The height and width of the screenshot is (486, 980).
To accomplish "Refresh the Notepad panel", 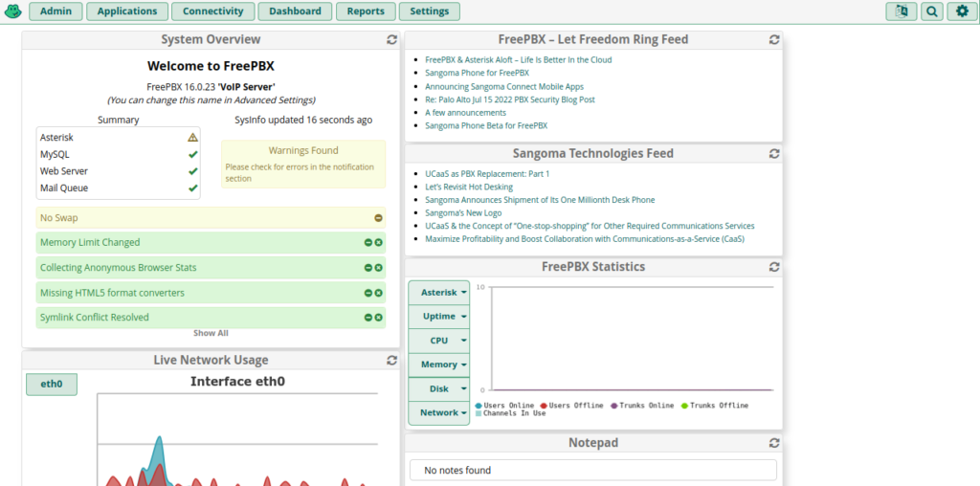I will pyautogui.click(x=774, y=443).
